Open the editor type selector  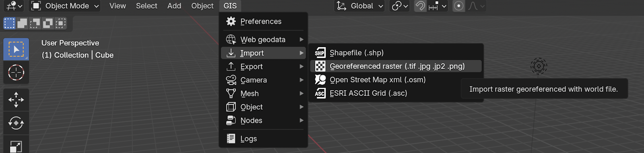[x=14, y=6]
